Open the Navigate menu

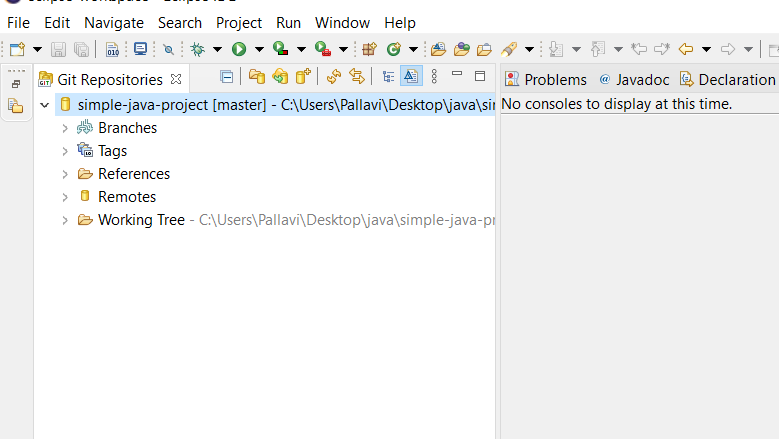pyautogui.click(x=114, y=23)
